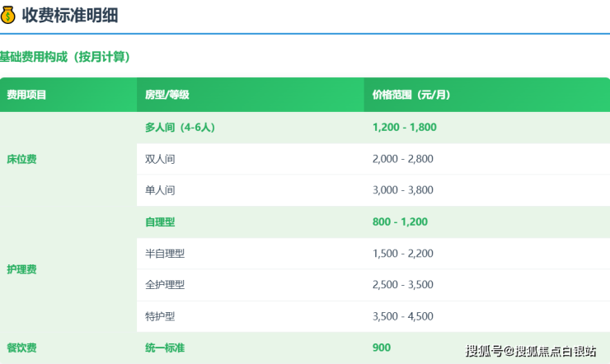
Task: Click the 搜狐号@搜狐焦点白银站 watermark text
Action: (x=531, y=352)
